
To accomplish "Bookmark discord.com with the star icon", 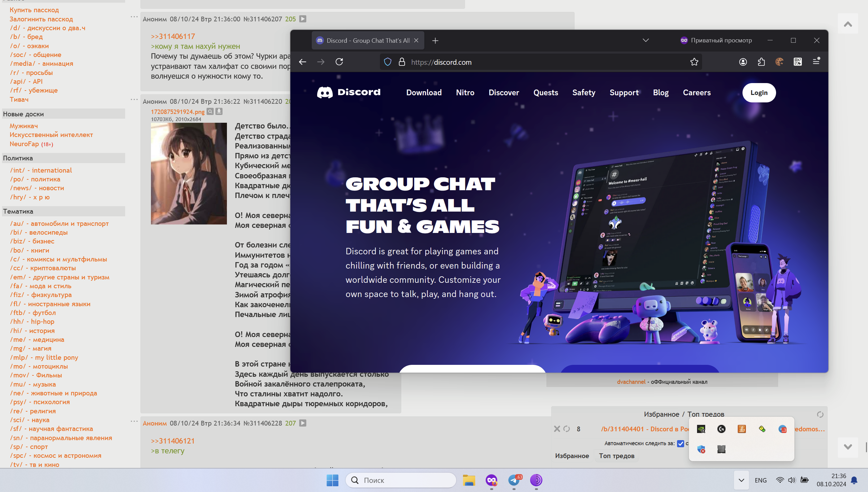I will 694,62.
